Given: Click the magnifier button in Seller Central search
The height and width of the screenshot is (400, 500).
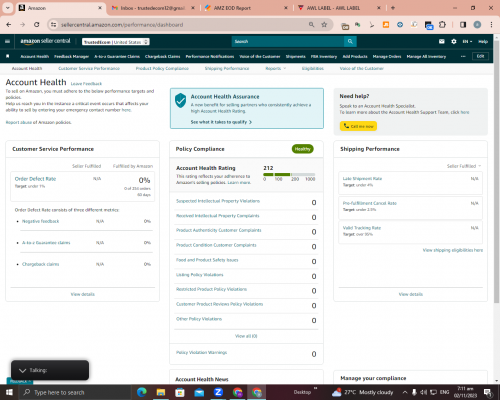Looking at the screenshot, I should [350, 41].
